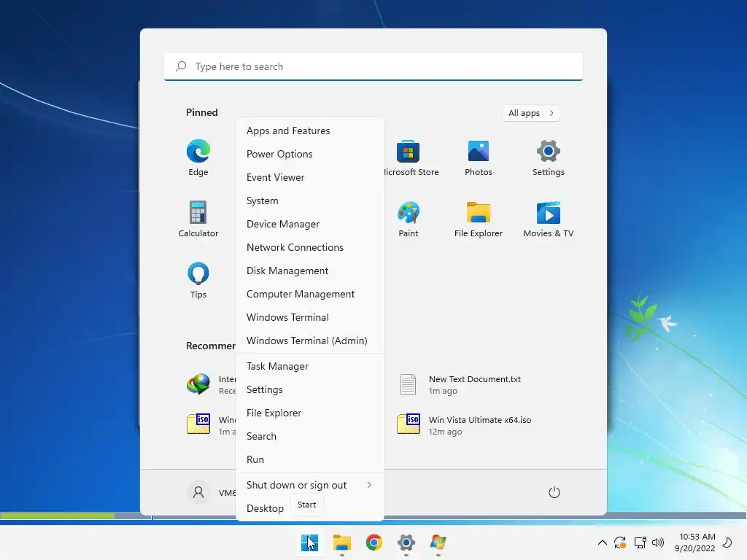Click the Type here to search box
Screen dimensions: 747x560
(x=373, y=66)
